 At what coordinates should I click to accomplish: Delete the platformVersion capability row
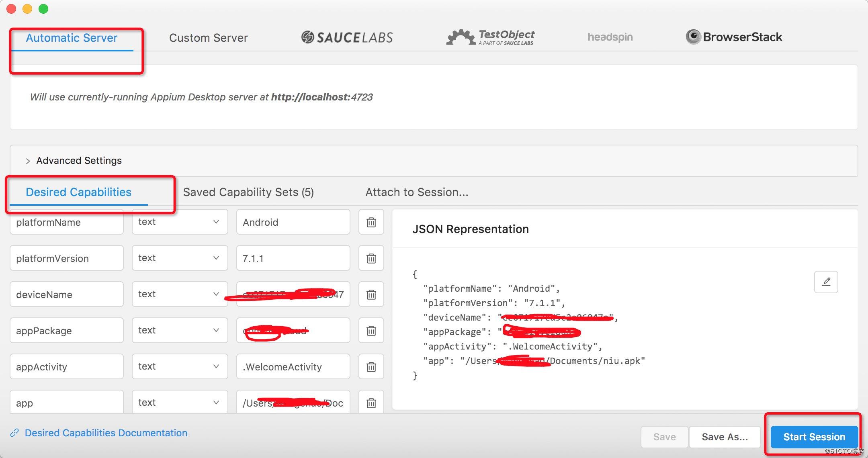(x=371, y=258)
